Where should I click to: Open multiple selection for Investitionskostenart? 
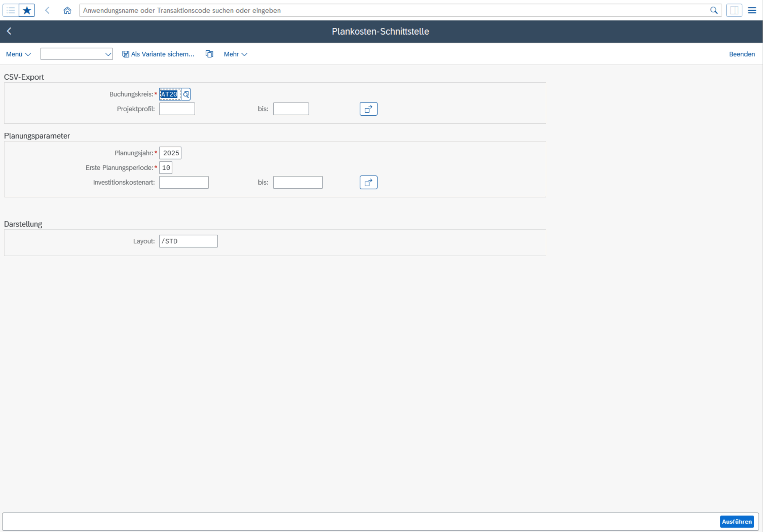pos(368,182)
